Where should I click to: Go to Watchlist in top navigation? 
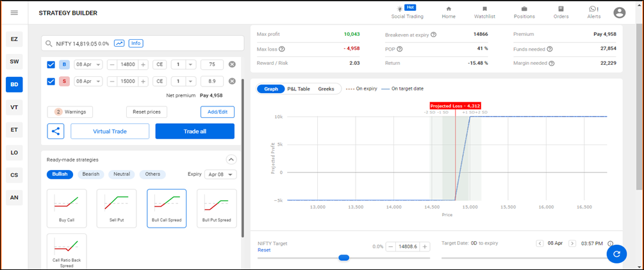(x=484, y=12)
